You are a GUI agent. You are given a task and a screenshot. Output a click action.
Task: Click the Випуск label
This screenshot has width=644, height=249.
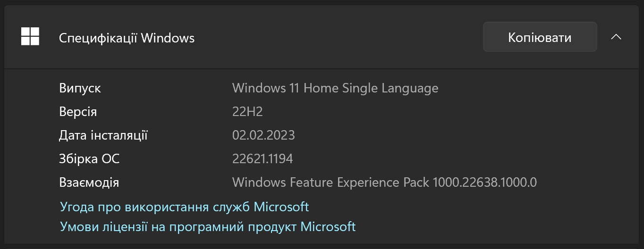(80, 88)
